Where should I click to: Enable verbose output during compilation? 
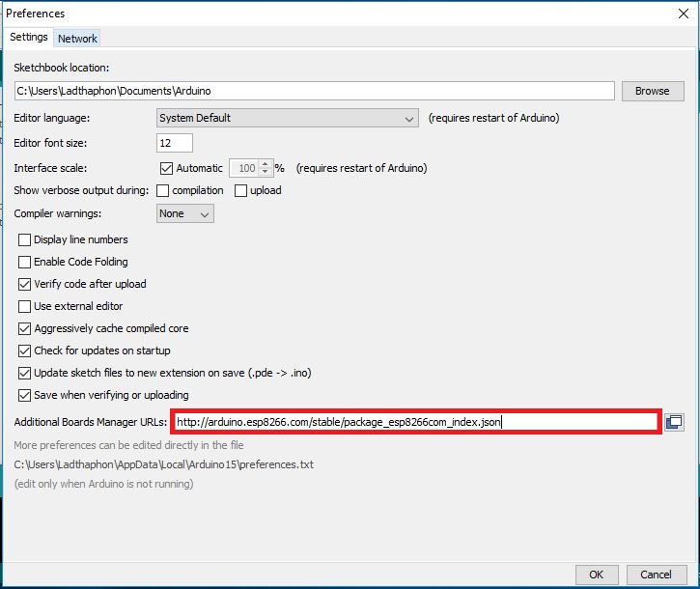163,190
